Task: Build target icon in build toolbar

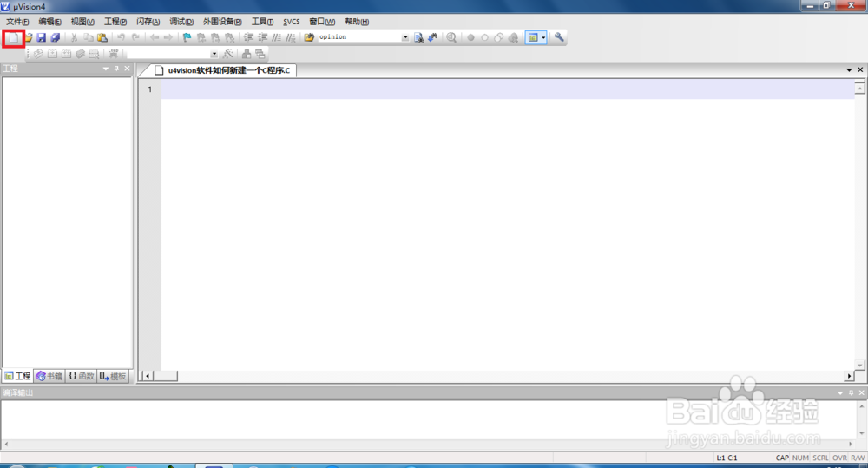Action: click(x=52, y=54)
